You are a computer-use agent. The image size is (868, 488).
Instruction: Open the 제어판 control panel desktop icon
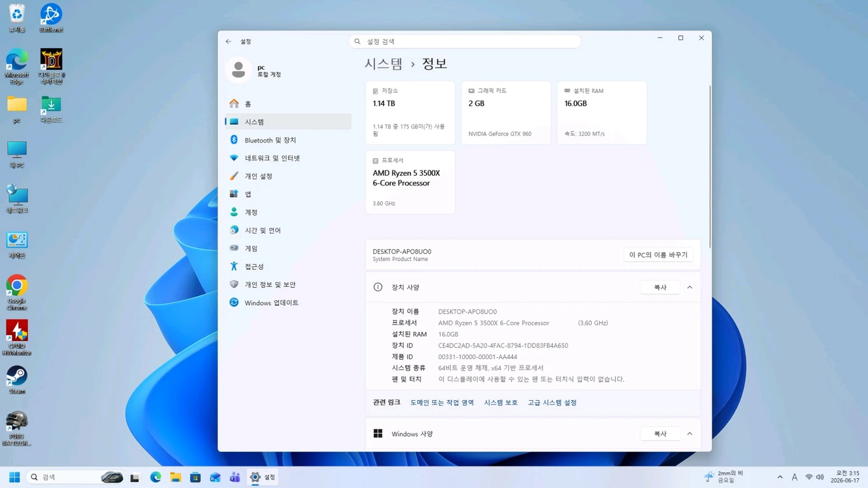[17, 245]
